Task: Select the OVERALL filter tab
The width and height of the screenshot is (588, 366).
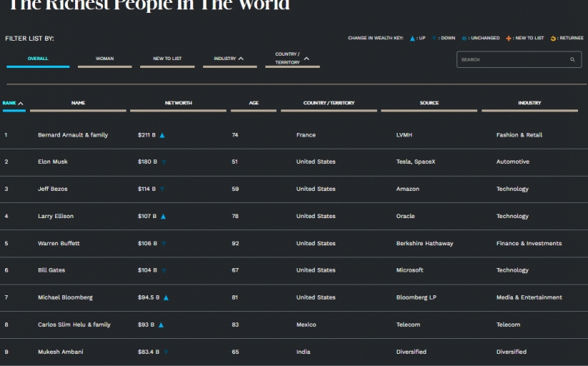Action: (38, 59)
